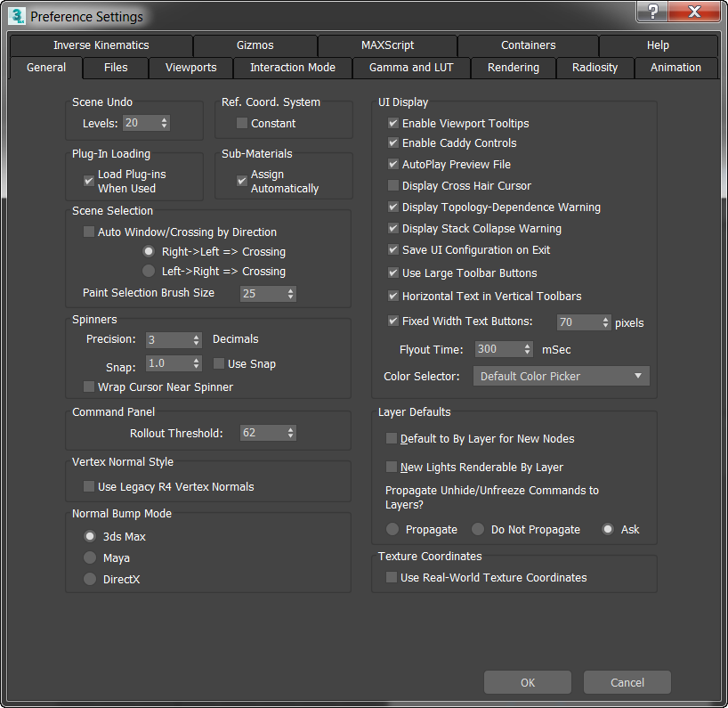
Task: Select Right->Left => Crossing option
Action: pos(148,251)
